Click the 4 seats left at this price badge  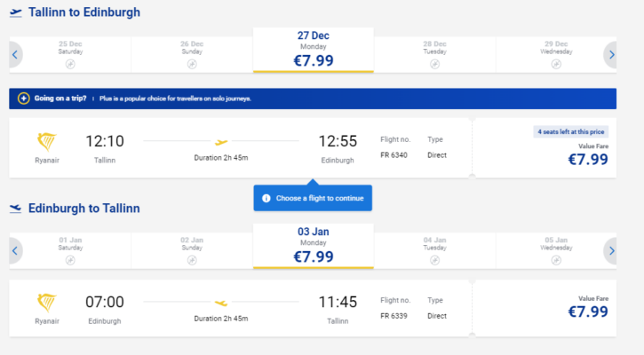[571, 131]
